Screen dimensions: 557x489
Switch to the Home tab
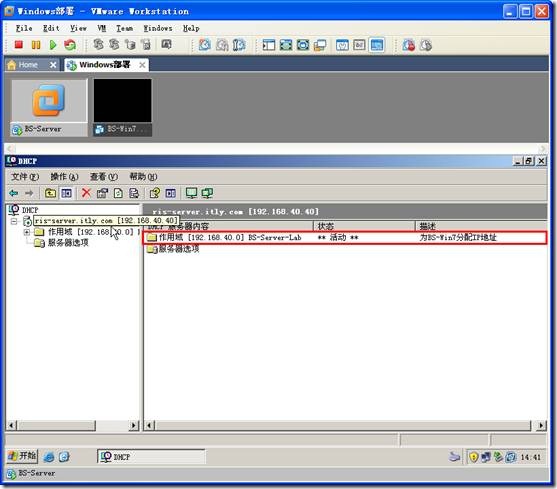pyautogui.click(x=28, y=65)
